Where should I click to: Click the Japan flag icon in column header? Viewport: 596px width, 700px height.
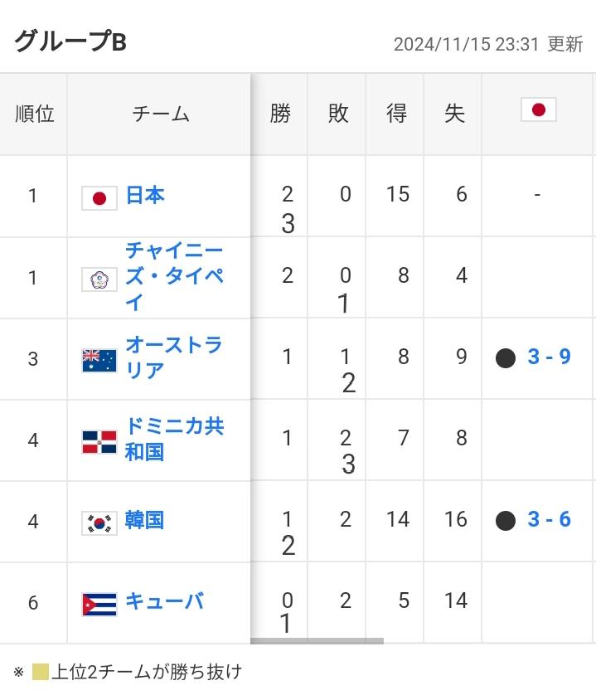(539, 109)
